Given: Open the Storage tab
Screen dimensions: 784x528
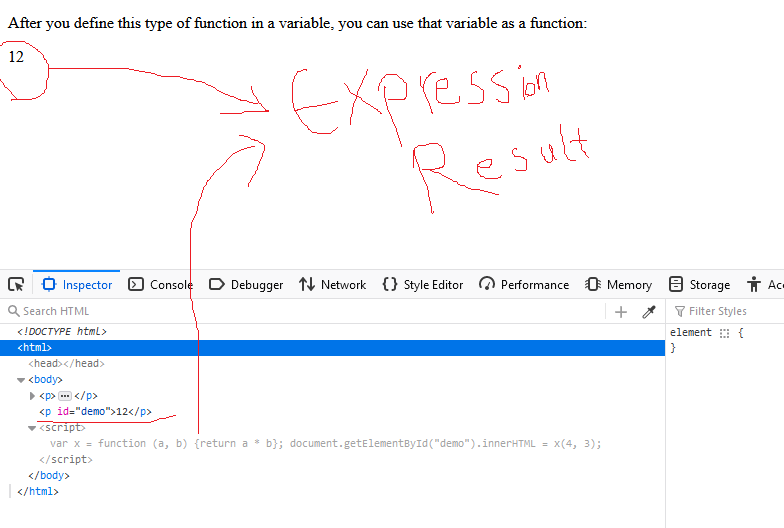Looking at the screenshot, I should click(699, 284).
